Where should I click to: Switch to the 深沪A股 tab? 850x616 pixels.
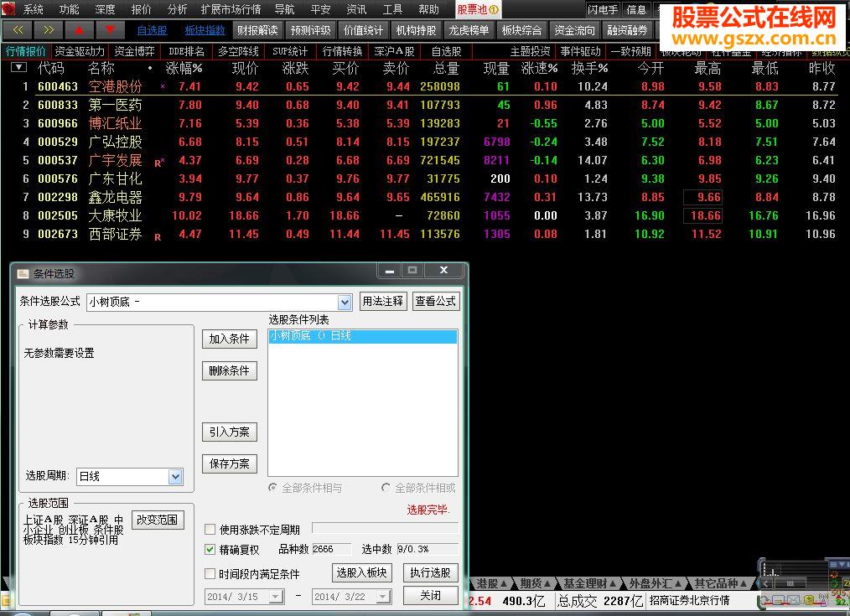(394, 51)
